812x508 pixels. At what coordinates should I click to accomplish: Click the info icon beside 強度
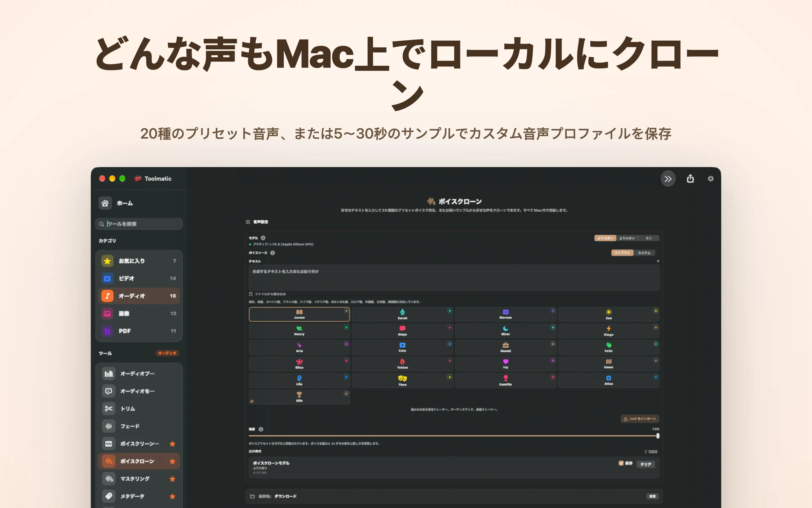[261, 429]
